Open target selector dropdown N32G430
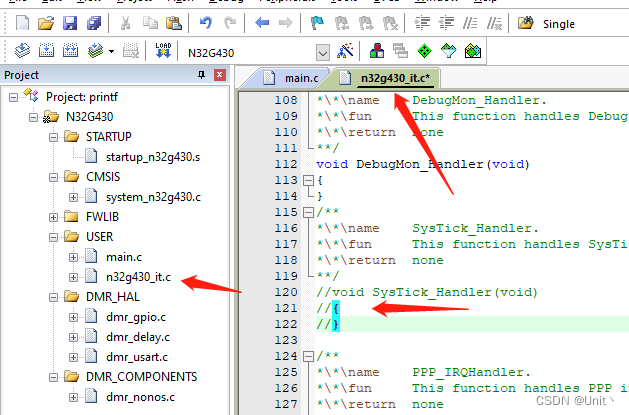This screenshot has width=629, height=415. [323, 53]
